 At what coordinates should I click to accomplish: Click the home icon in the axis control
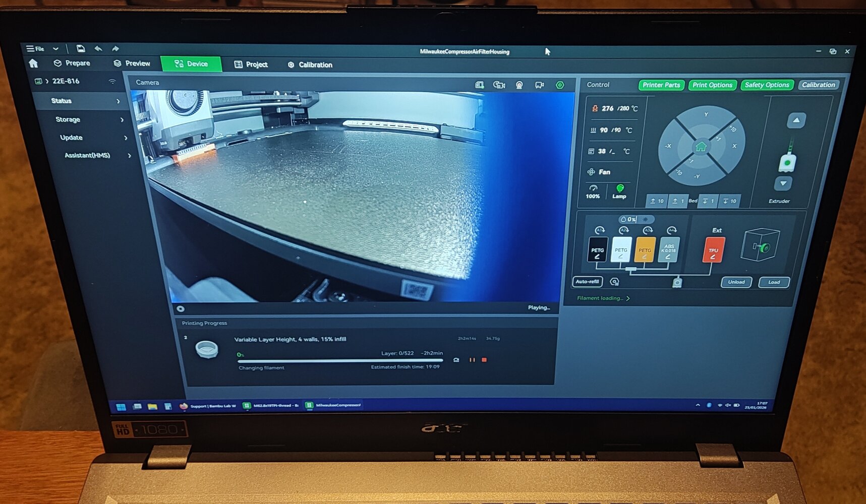coord(701,147)
